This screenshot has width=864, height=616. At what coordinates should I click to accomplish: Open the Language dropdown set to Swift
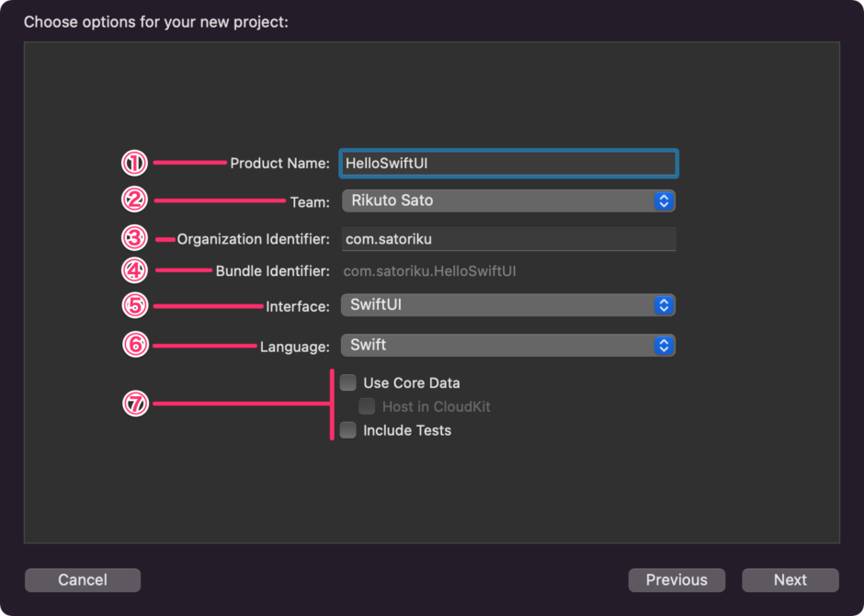coord(507,346)
